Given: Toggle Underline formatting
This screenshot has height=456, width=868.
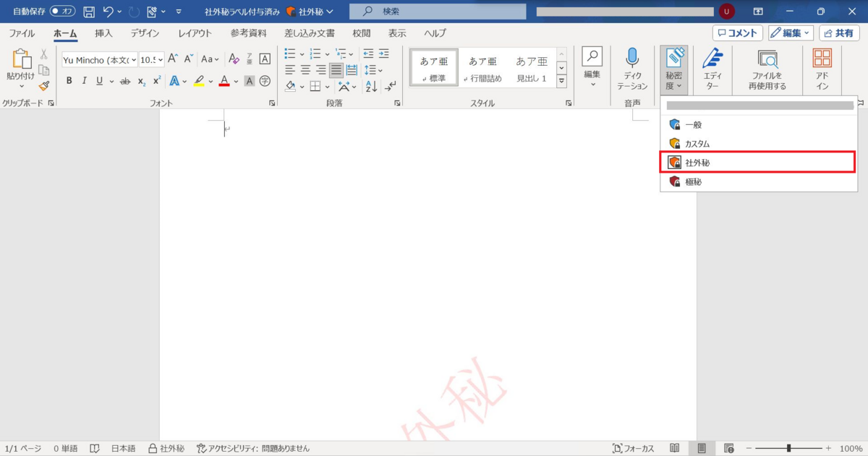Looking at the screenshot, I should [x=98, y=81].
